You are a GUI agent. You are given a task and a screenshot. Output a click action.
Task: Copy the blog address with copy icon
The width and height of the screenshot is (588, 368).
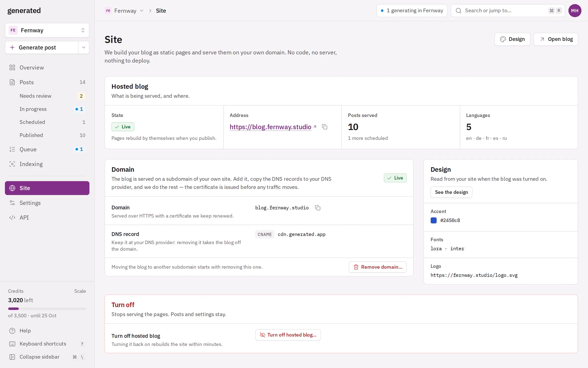click(325, 127)
